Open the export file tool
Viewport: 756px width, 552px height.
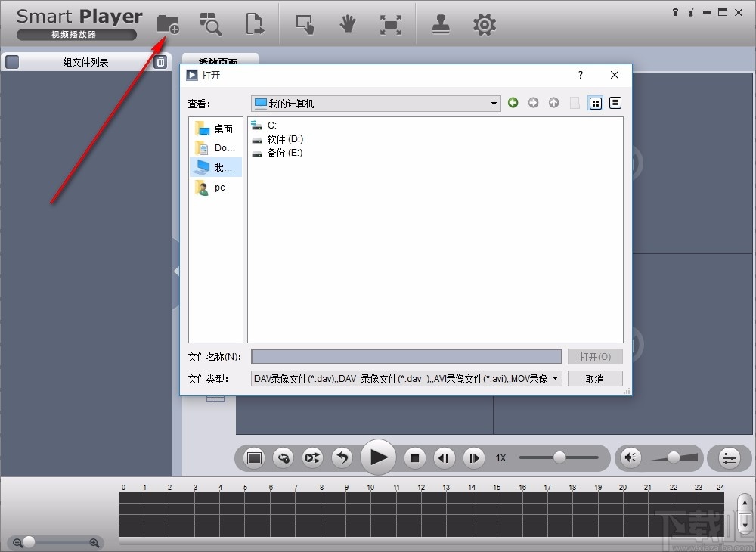pos(255,24)
